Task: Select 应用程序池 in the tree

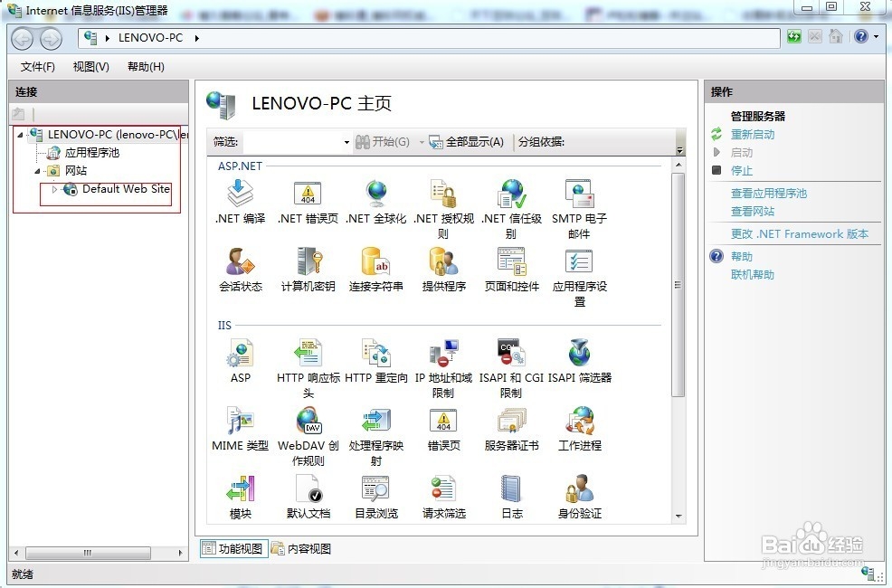Action: [91, 152]
